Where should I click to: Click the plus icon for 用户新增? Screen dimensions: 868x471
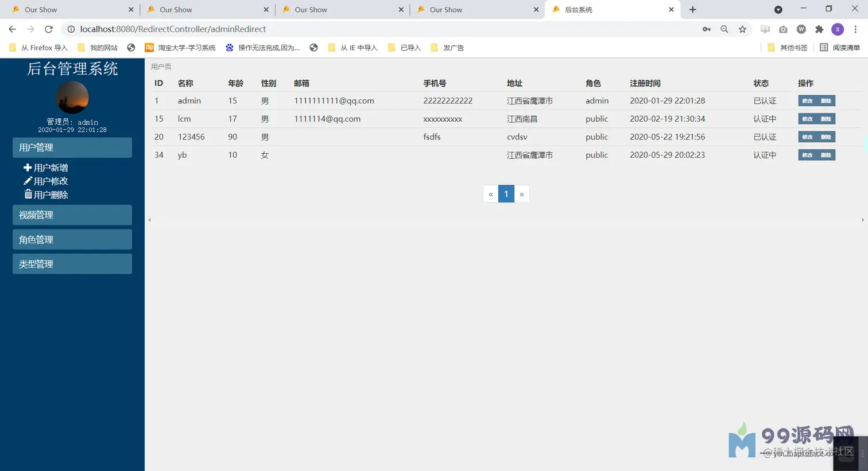click(x=27, y=168)
